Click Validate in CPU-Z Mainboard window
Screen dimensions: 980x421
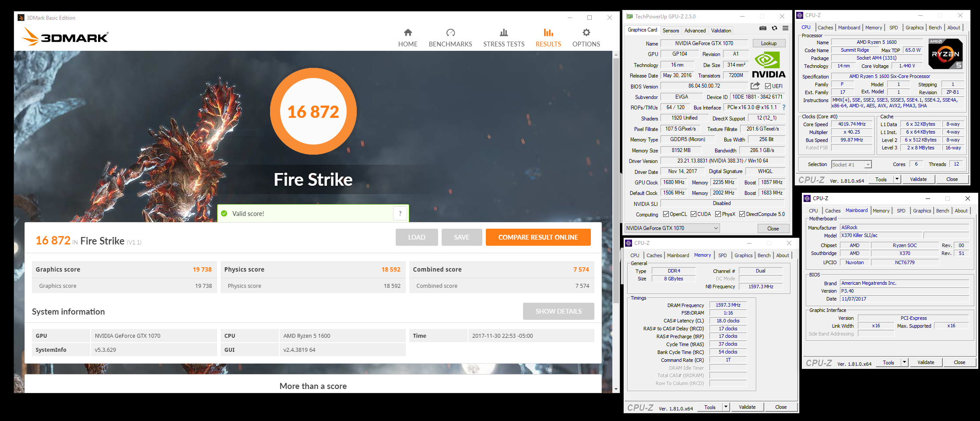coord(926,362)
